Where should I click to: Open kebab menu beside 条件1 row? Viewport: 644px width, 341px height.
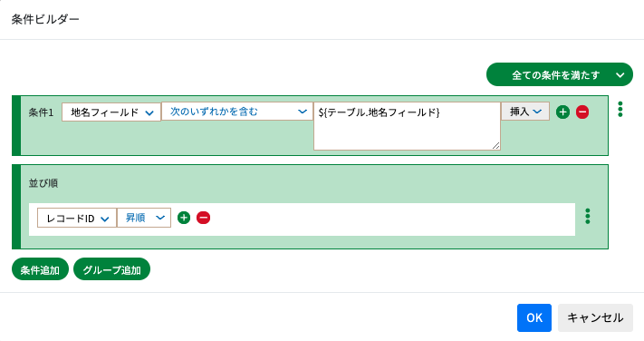[x=620, y=109]
